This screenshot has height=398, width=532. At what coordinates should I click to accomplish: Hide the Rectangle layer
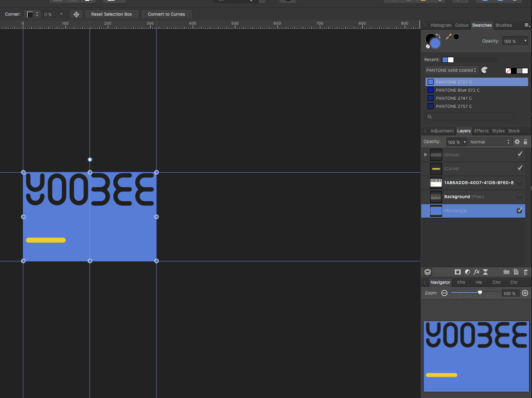coord(519,211)
